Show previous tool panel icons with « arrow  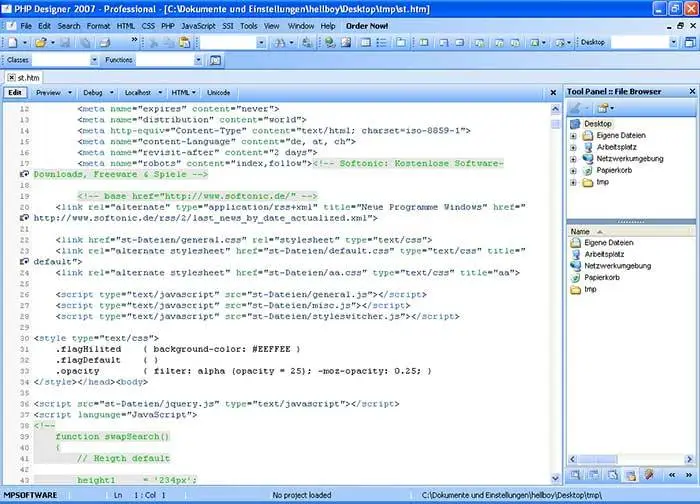[x=672, y=475]
